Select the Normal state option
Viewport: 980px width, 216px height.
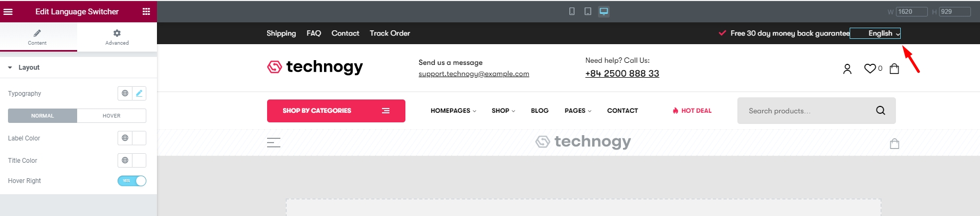[x=43, y=115]
